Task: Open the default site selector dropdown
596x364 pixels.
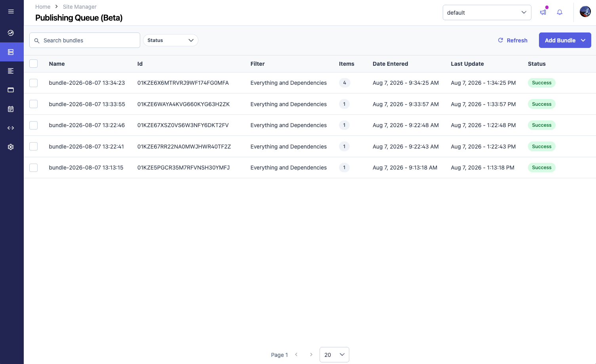Action: (487, 13)
